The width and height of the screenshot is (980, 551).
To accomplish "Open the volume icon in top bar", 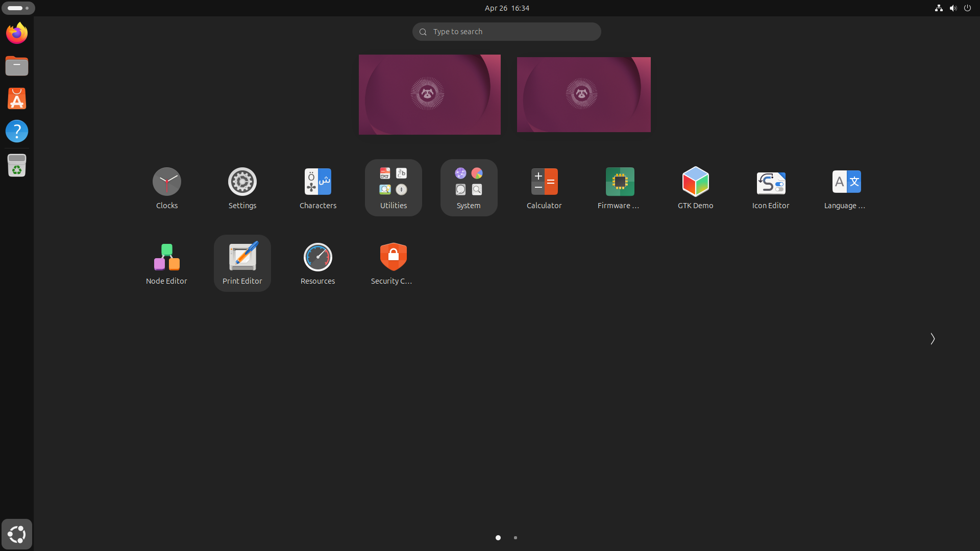I will (953, 8).
